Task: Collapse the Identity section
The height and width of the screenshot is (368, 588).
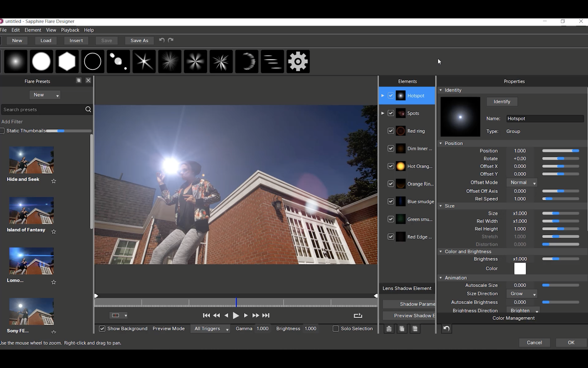Action: (x=441, y=90)
